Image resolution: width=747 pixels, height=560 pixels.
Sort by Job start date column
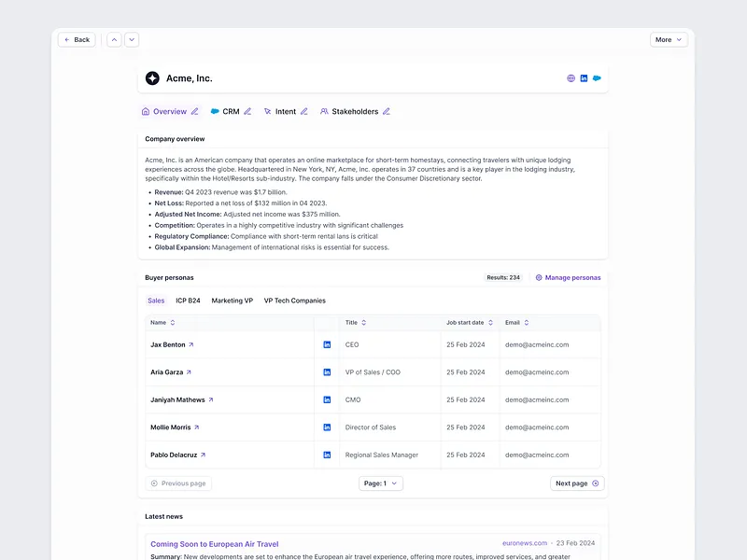click(490, 323)
